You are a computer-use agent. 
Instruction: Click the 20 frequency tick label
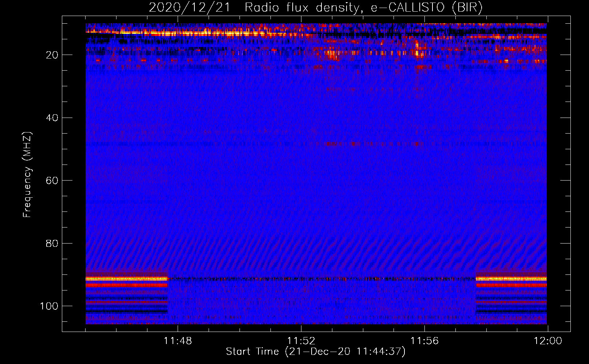coord(52,55)
